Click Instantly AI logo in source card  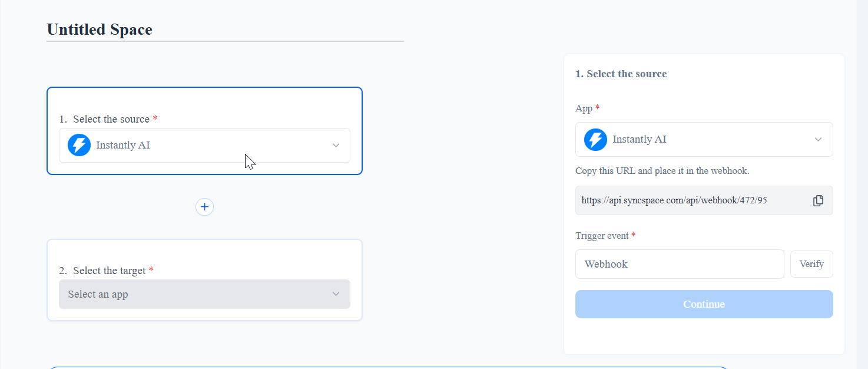tap(79, 145)
